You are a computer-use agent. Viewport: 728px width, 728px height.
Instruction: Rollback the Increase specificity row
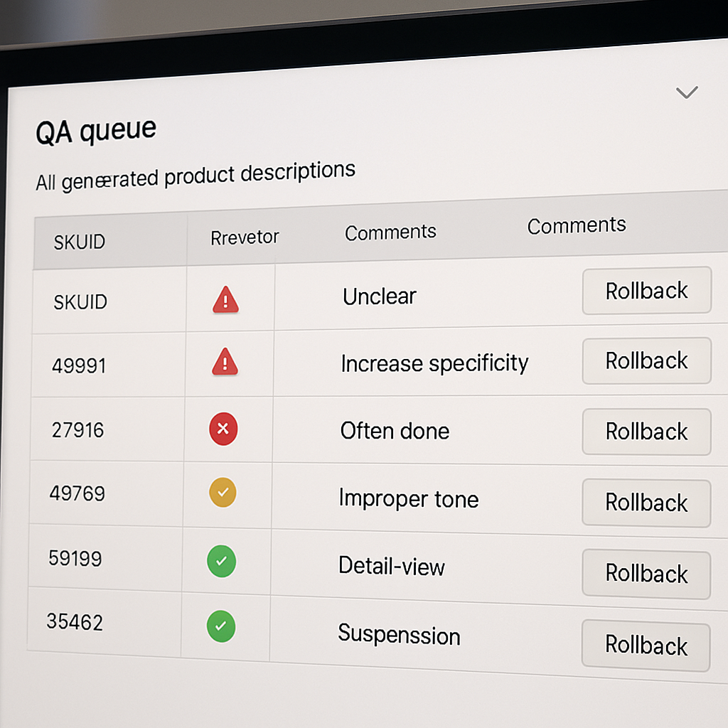(x=647, y=360)
